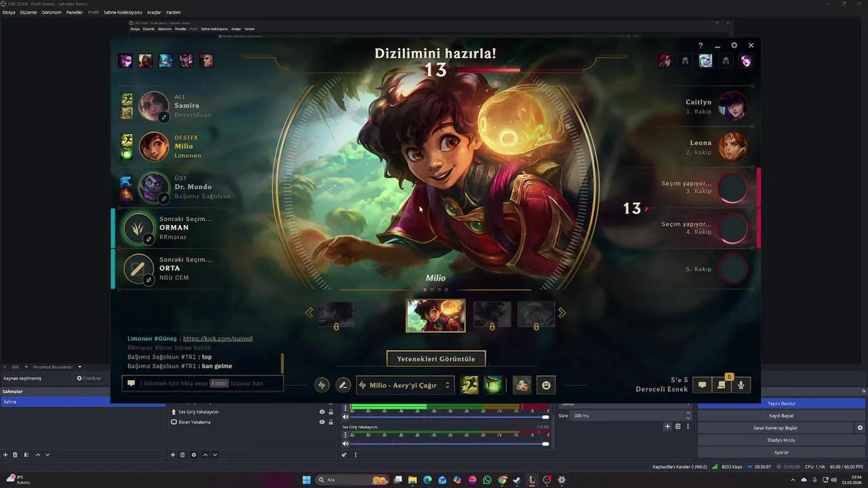
Task: Hide Ekran Yakalama source with eye
Action: click(x=322, y=422)
